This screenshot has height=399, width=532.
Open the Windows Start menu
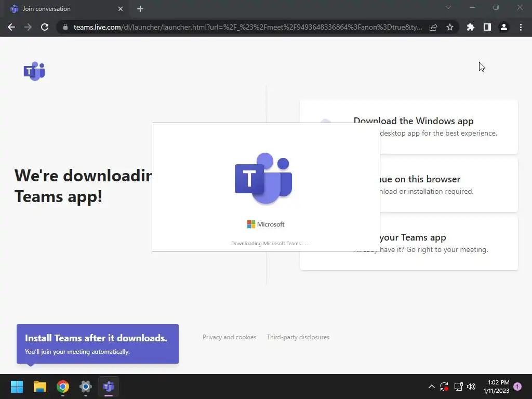point(17,387)
